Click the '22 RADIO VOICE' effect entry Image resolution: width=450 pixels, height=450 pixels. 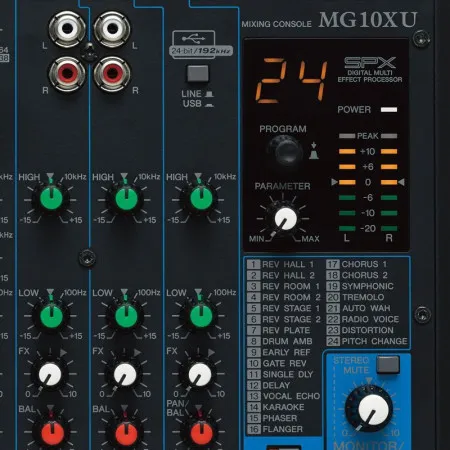coord(363,319)
